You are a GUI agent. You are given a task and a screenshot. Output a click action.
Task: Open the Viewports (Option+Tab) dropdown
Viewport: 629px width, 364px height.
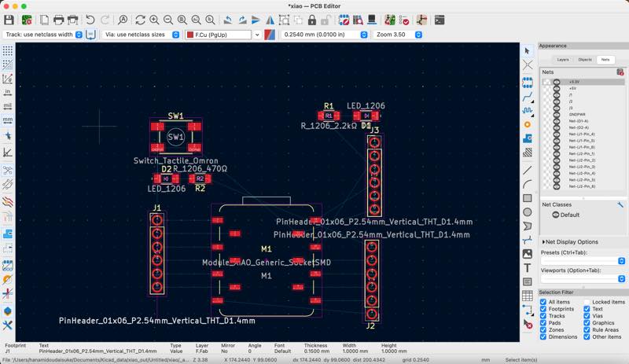tap(583, 278)
